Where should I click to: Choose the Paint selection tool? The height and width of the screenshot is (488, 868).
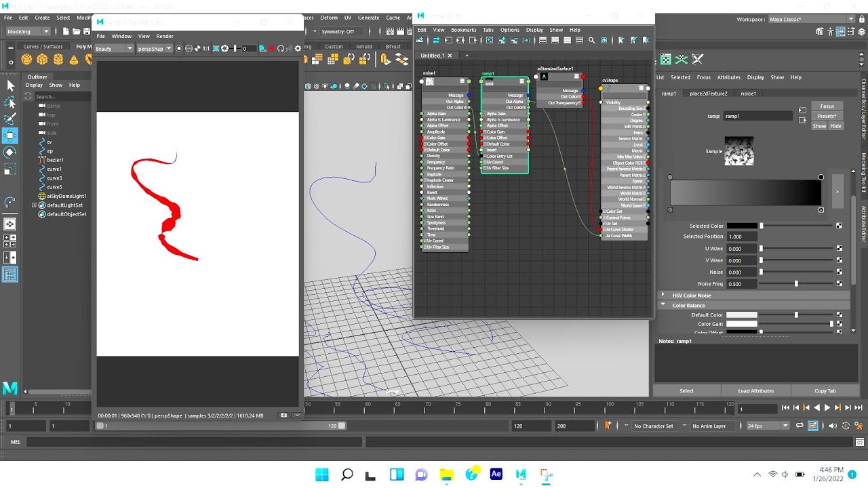coord(10,119)
